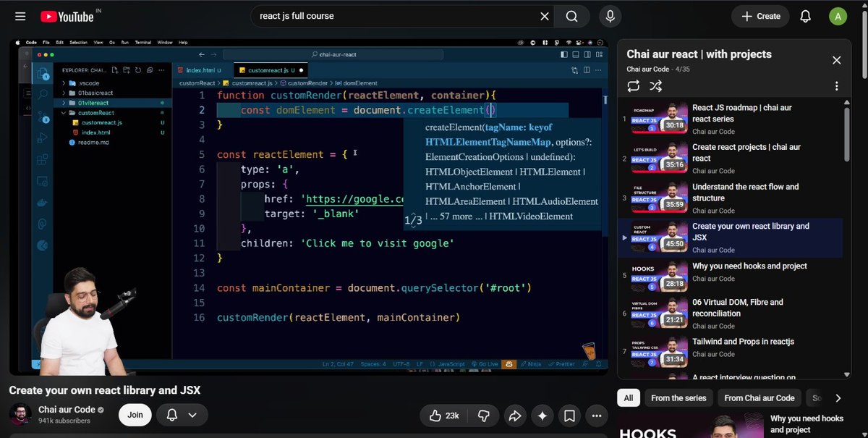Image resolution: width=868 pixels, height=438 pixels.
Task: Like the video with 23k likes
Action: [444, 416]
